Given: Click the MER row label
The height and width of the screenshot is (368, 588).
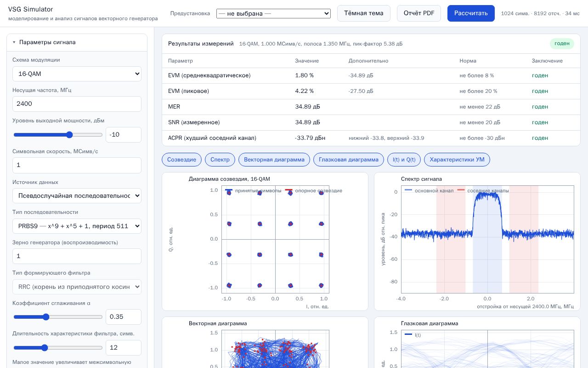Looking at the screenshot, I should [x=174, y=107].
